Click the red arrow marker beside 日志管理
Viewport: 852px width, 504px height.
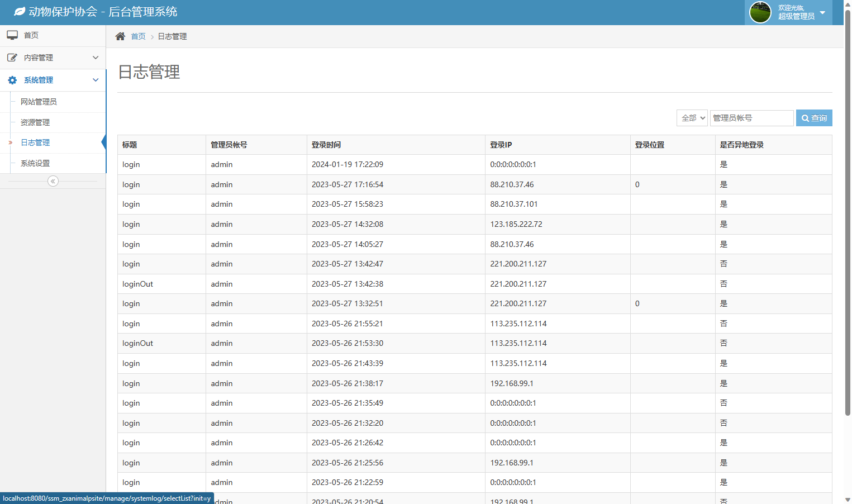tap(10, 143)
